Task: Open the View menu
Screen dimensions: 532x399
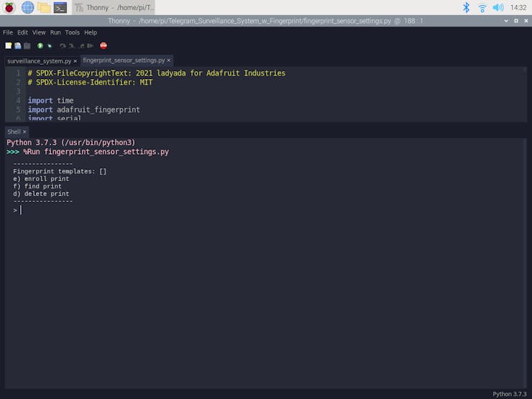Action: 39,32
